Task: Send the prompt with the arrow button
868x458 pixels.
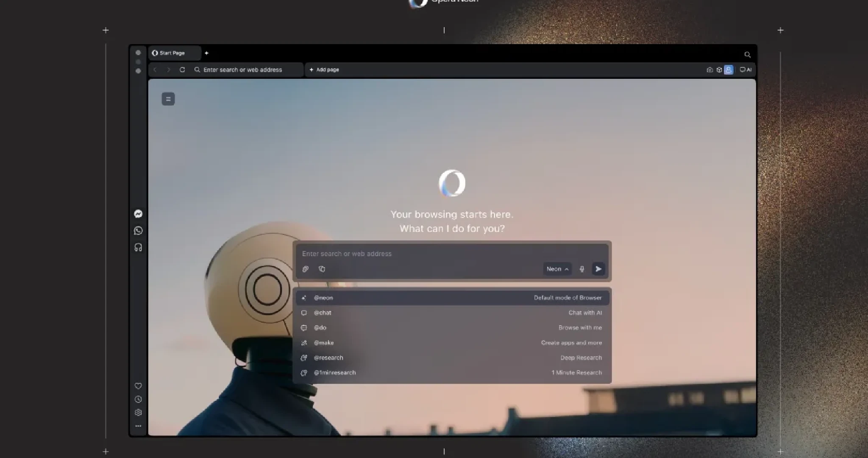Action: (598, 269)
